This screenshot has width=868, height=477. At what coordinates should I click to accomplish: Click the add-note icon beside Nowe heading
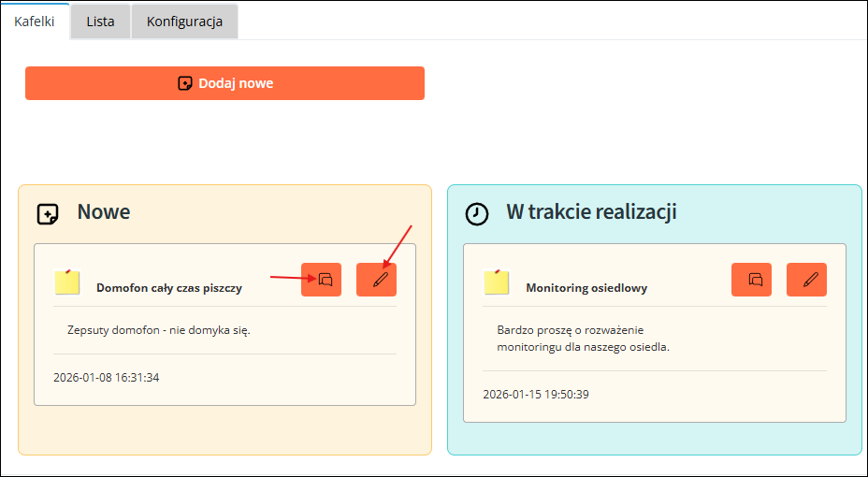(x=48, y=213)
